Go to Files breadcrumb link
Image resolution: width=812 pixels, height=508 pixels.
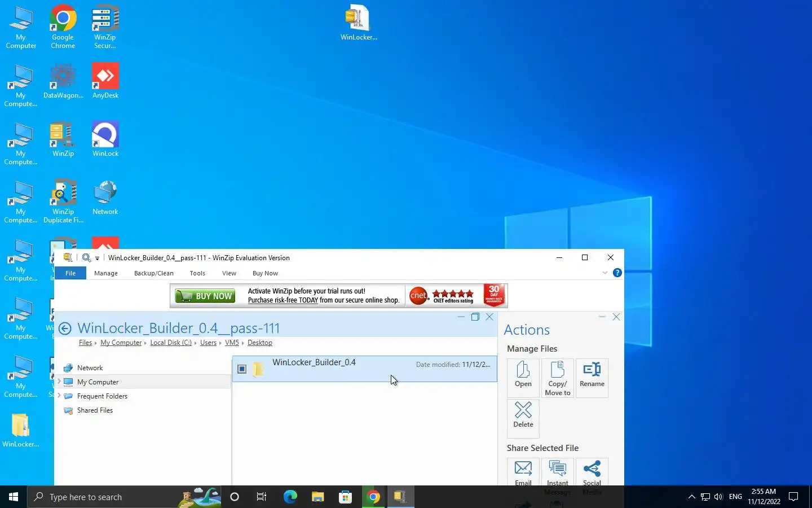point(85,343)
